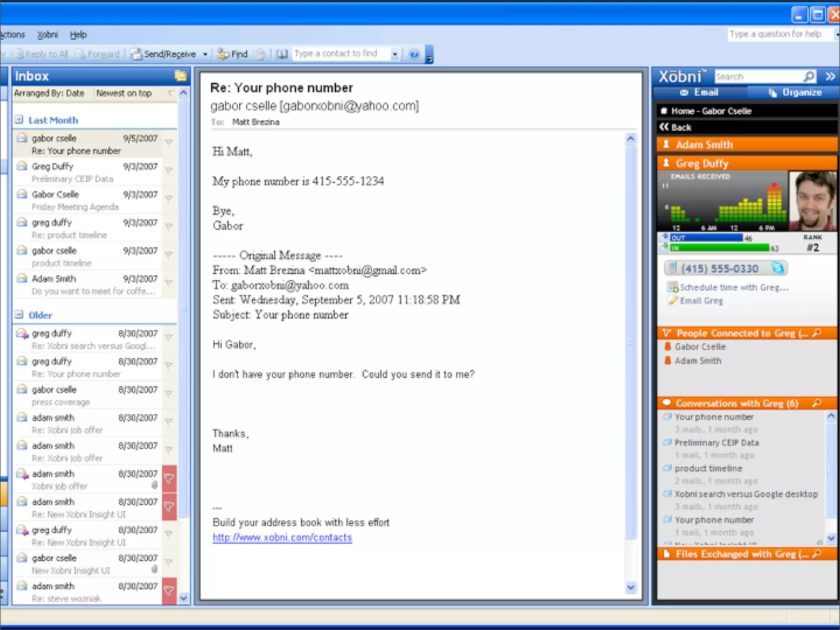The width and height of the screenshot is (840, 630).
Task: Click the Skype call icon beside phone number
Action: [778, 268]
